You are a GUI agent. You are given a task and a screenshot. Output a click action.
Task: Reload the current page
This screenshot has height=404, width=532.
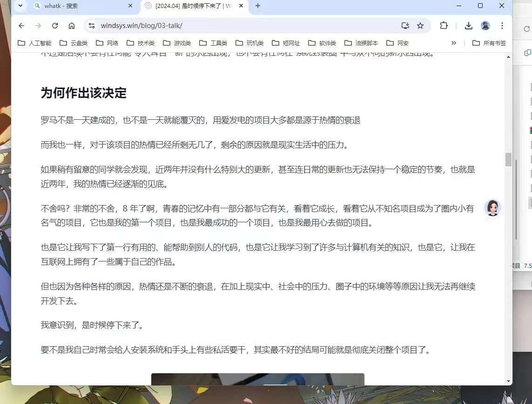(x=55, y=26)
